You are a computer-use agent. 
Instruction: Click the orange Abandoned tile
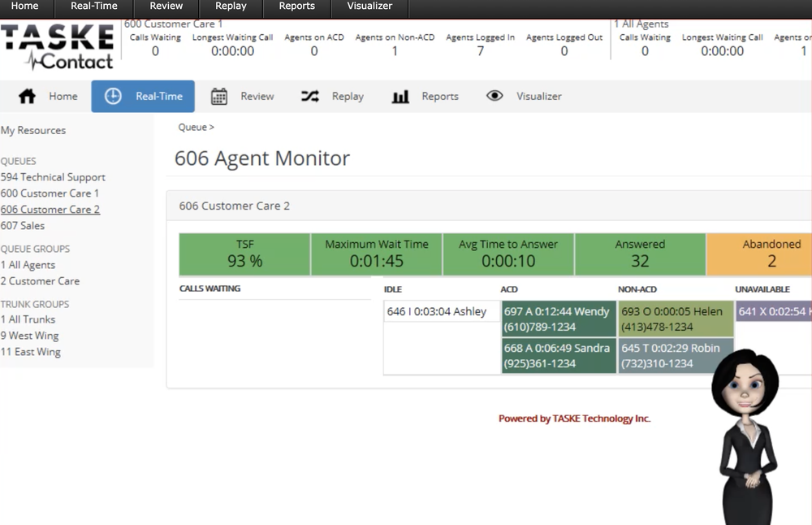(x=759, y=254)
